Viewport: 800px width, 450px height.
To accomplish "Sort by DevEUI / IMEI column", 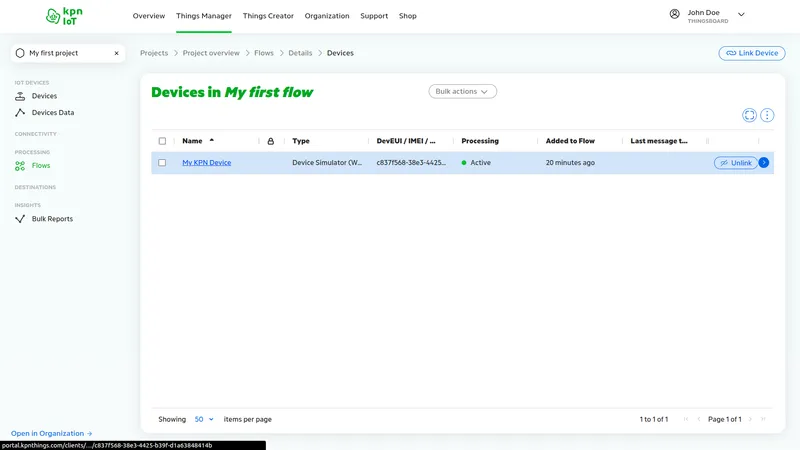I will point(406,141).
